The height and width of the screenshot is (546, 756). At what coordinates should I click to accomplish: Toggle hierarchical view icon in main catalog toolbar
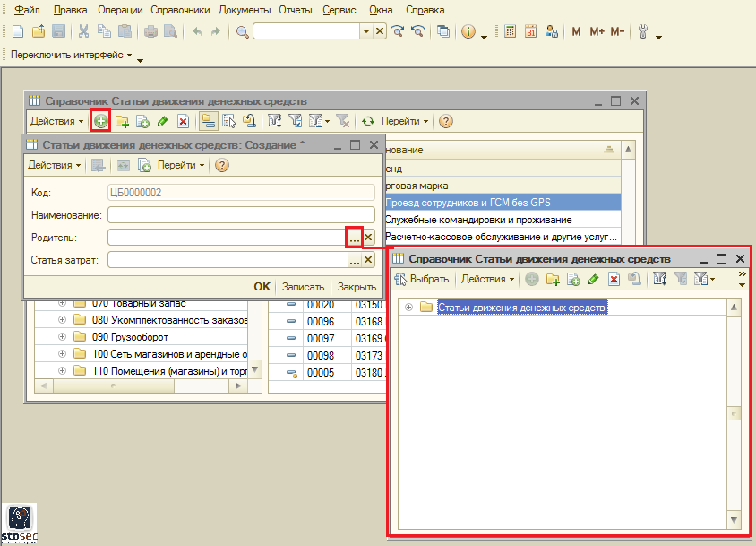click(208, 121)
